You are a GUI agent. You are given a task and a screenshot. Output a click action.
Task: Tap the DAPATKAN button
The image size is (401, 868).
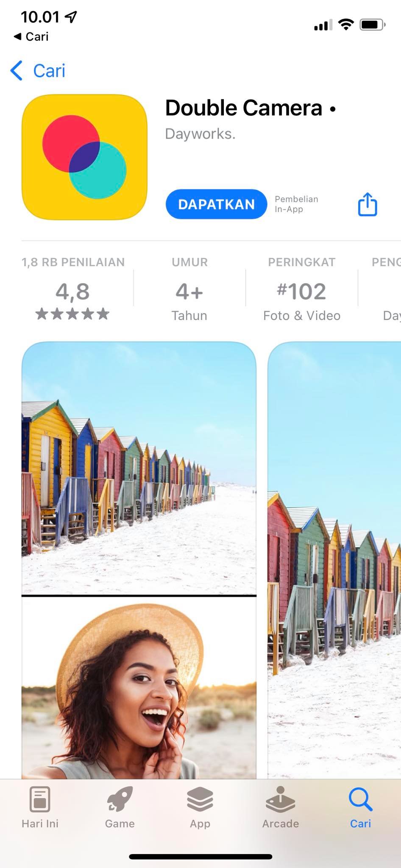click(216, 204)
